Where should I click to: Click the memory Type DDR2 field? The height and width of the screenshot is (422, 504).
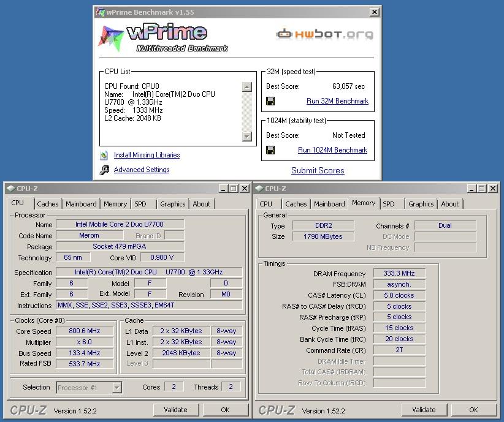coord(323,225)
